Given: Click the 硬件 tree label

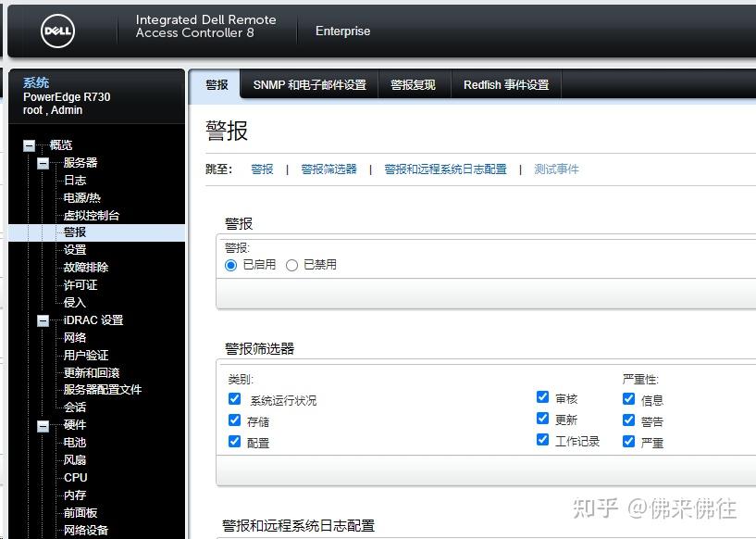Looking at the screenshot, I should 75,425.
